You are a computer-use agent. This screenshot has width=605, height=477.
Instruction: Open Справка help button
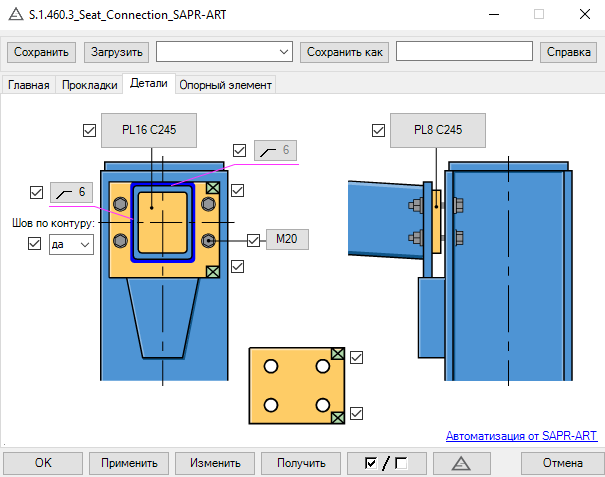click(x=568, y=52)
